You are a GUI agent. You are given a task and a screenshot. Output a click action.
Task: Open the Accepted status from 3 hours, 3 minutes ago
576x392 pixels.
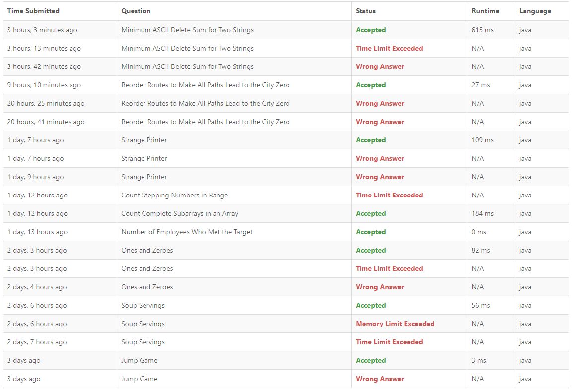point(370,30)
